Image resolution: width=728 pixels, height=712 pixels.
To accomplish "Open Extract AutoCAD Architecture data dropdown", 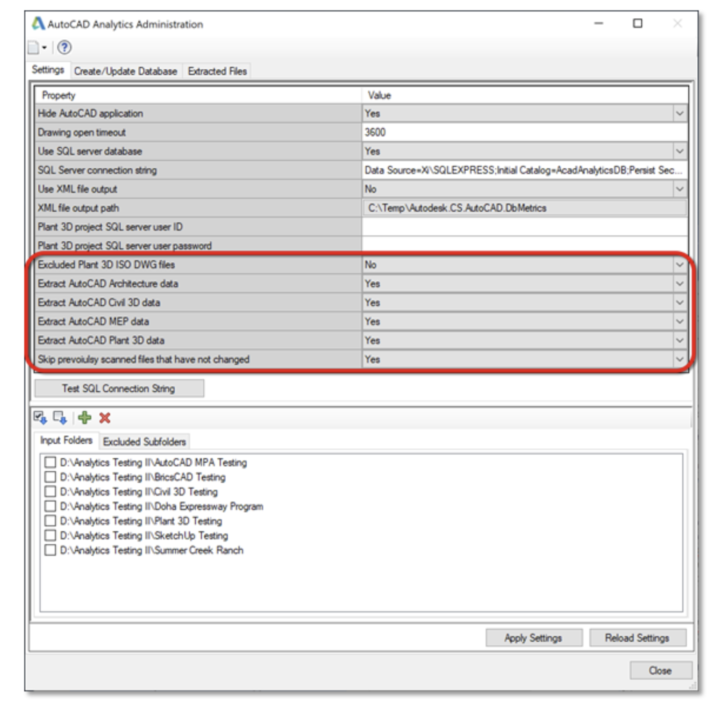I will (680, 284).
